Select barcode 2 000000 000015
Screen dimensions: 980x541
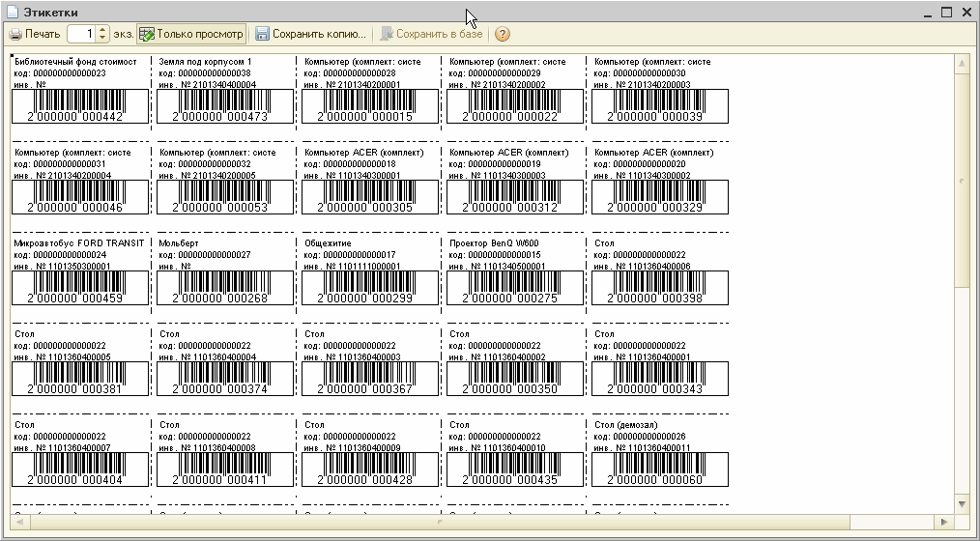click(x=370, y=106)
